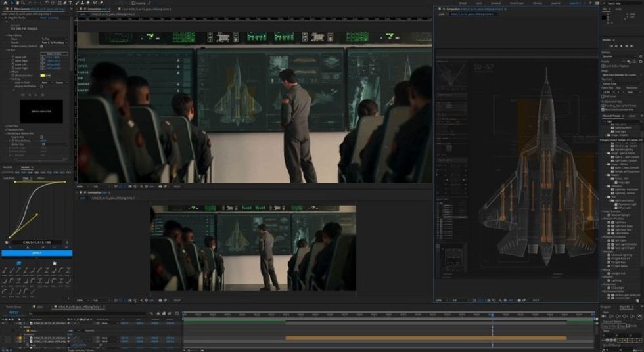Click the Home icon in the toolbar
This screenshot has width=644, height=352.
tap(5, 3)
